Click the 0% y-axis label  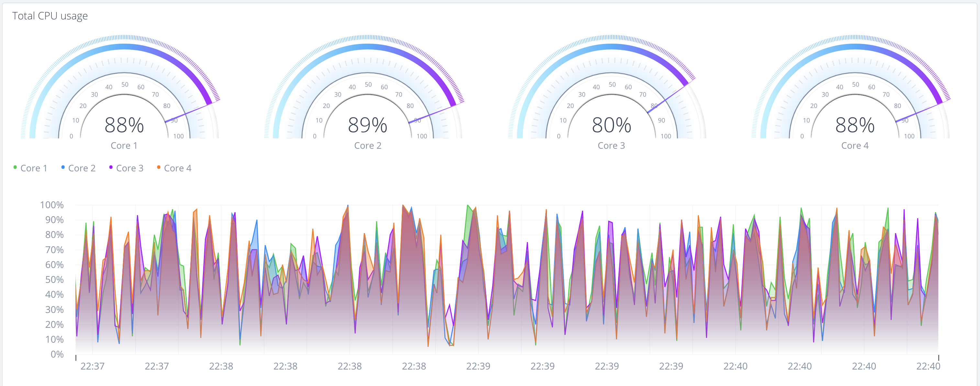(x=57, y=354)
